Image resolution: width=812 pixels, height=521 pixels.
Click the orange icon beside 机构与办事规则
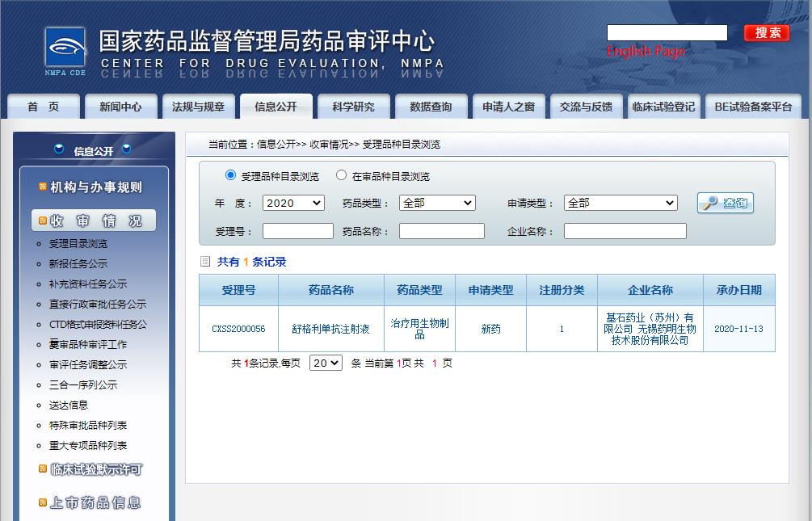point(43,187)
